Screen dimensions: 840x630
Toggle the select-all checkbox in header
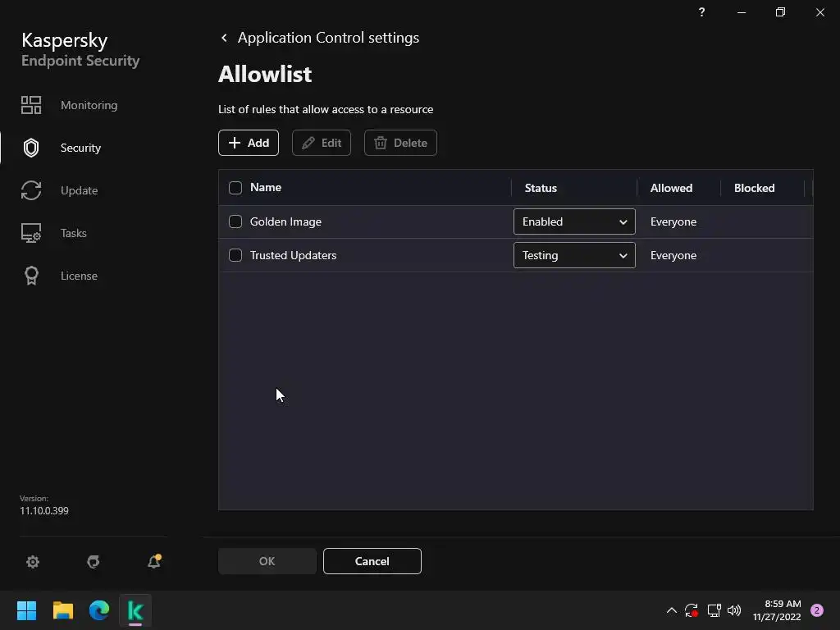235,188
